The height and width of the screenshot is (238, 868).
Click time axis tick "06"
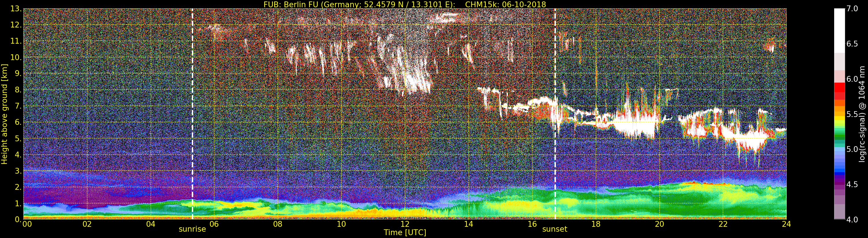click(x=214, y=224)
